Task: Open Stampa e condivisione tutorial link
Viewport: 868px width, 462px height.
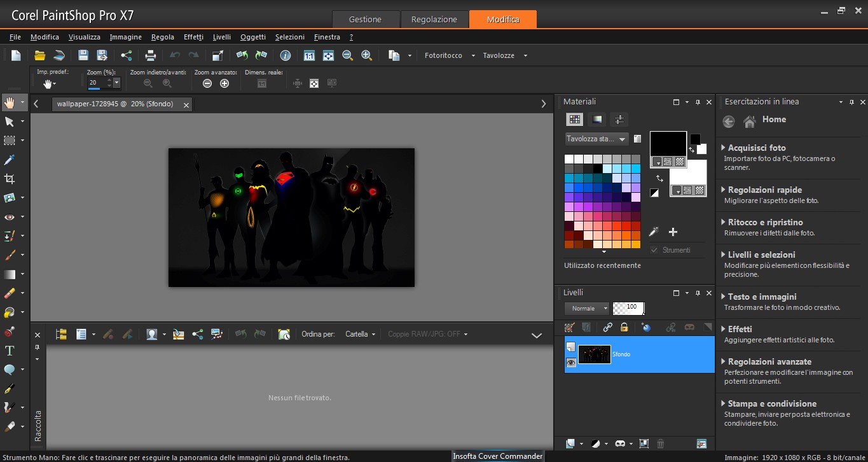Action: point(773,403)
